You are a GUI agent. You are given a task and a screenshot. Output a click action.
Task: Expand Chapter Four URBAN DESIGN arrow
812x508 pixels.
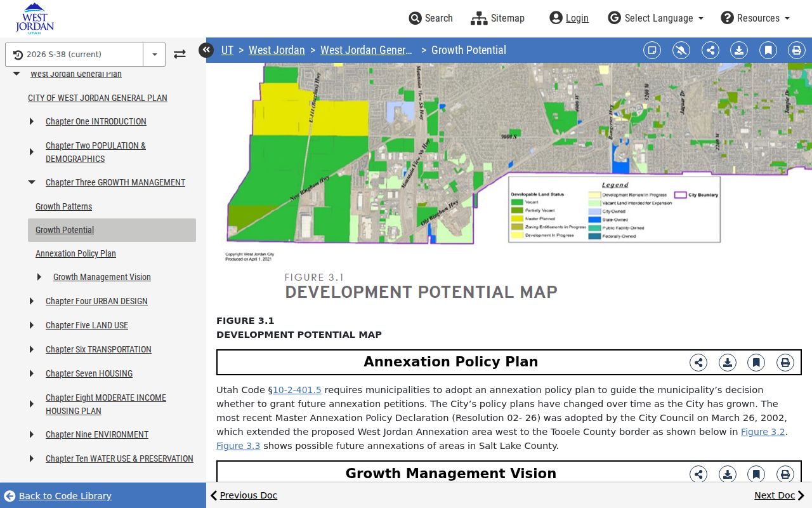pos(32,301)
